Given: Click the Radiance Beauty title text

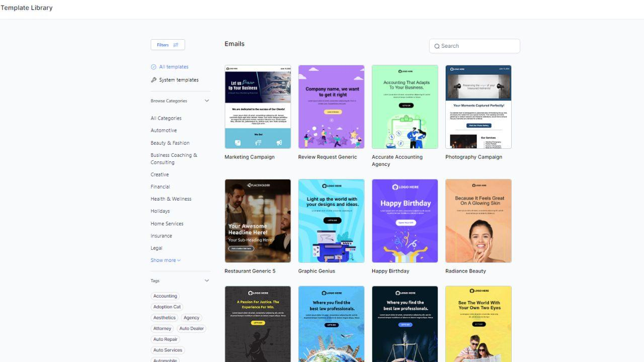Looking at the screenshot, I should [466, 271].
